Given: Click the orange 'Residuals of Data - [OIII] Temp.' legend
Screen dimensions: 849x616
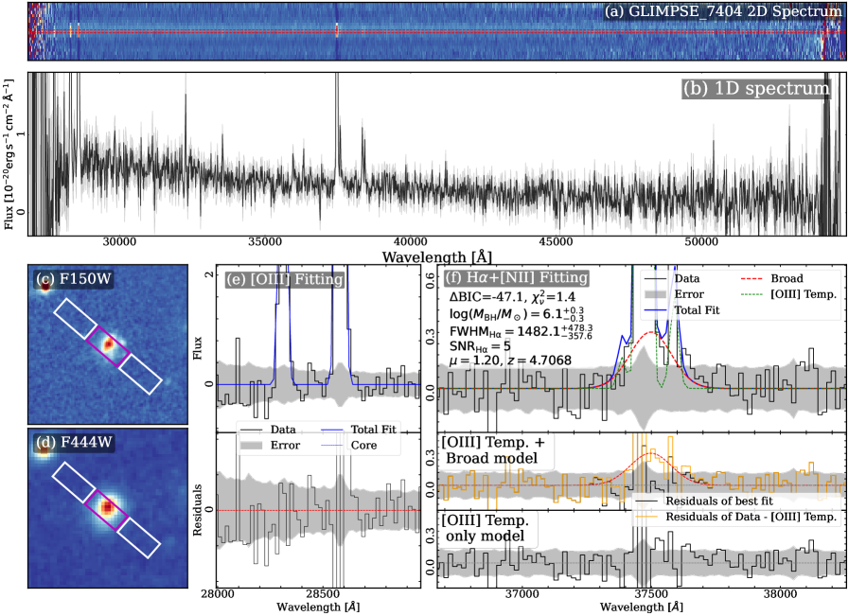Looking at the screenshot, I should pyautogui.click(x=735, y=516).
